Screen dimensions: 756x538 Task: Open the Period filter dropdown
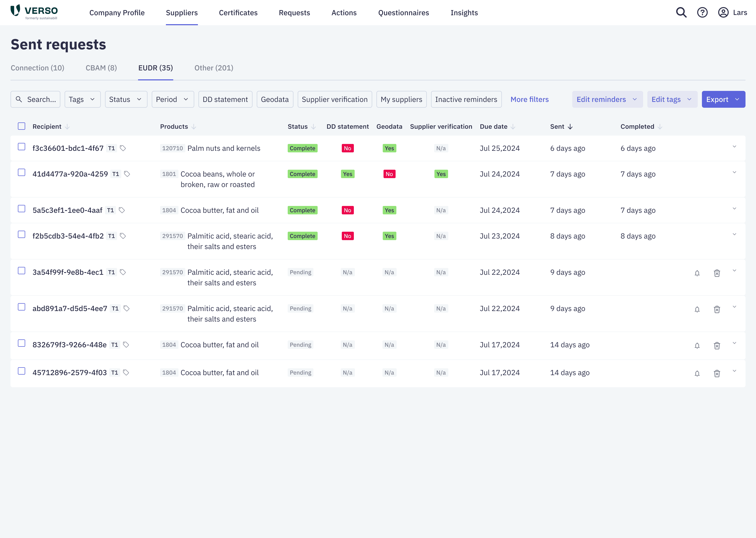(172, 99)
